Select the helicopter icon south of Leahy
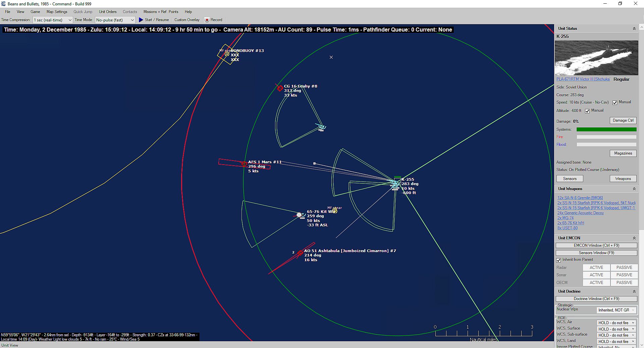This screenshot has width=644, height=348. click(321, 127)
